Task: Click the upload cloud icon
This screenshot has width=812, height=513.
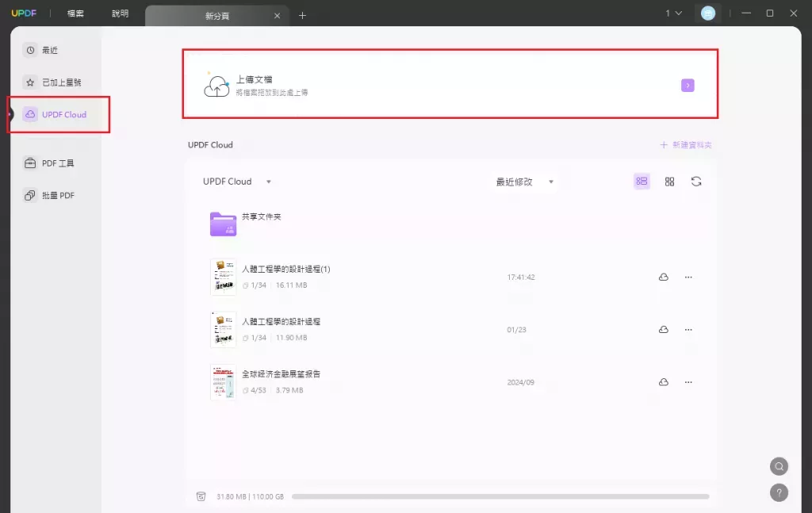Action: coord(216,86)
